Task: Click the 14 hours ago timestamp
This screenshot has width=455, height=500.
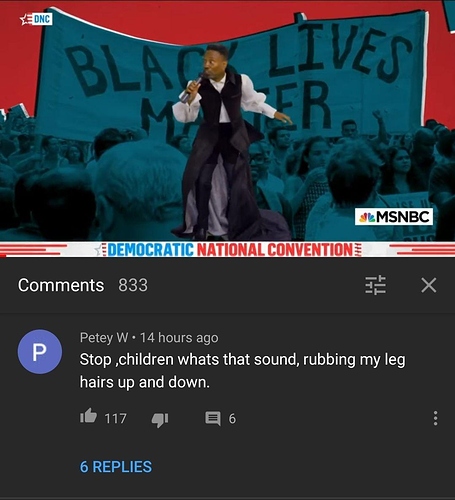Action: click(179, 338)
